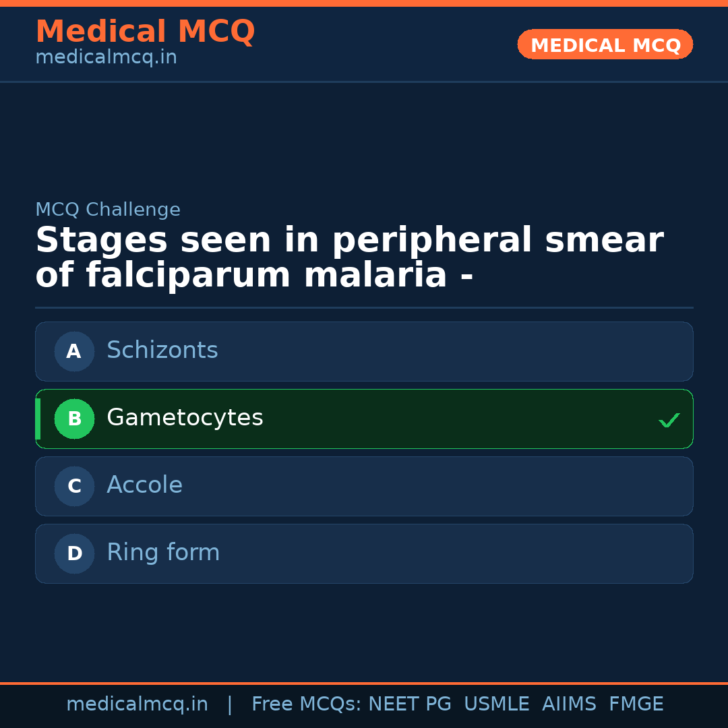The height and width of the screenshot is (728, 728).
Task: Select the Schizonts answer option
Action: point(364,351)
